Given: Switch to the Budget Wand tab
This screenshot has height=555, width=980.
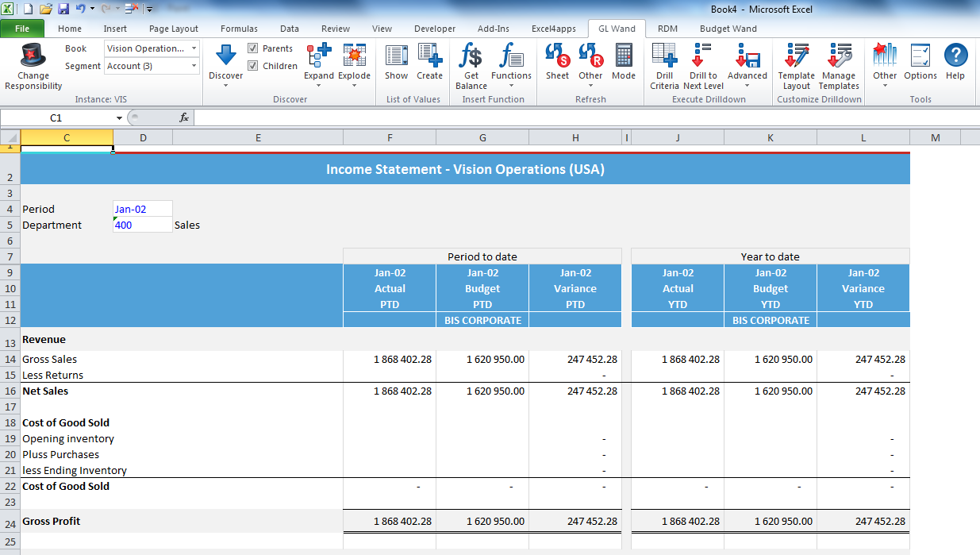Looking at the screenshot, I should coord(728,29).
